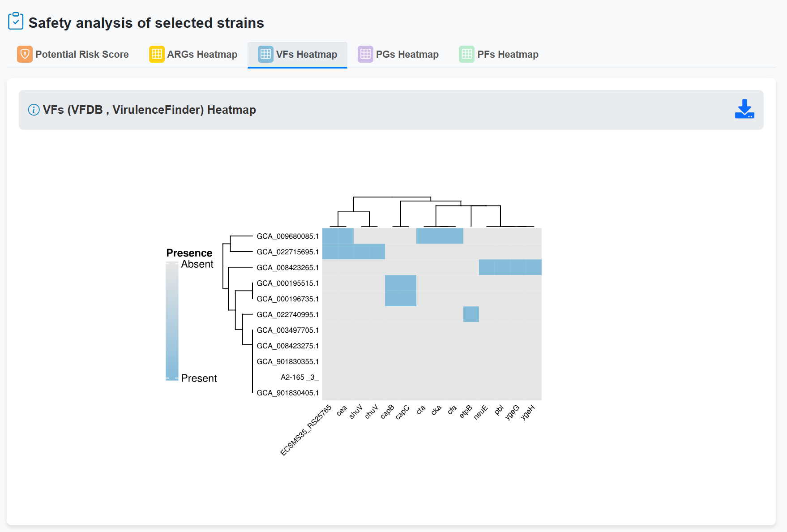This screenshot has height=532, width=787.
Task: Click the GCA_009680085.1 row label
Action: (287, 236)
